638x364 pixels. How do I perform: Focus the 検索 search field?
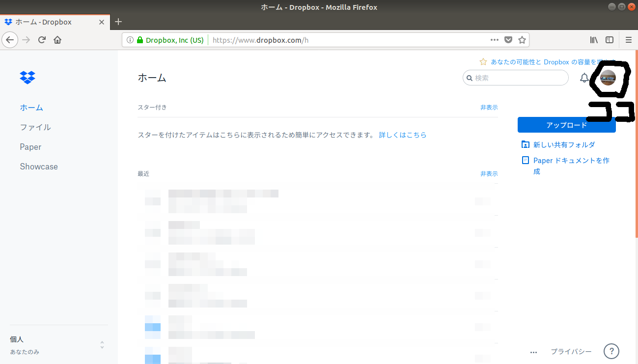[x=516, y=78]
